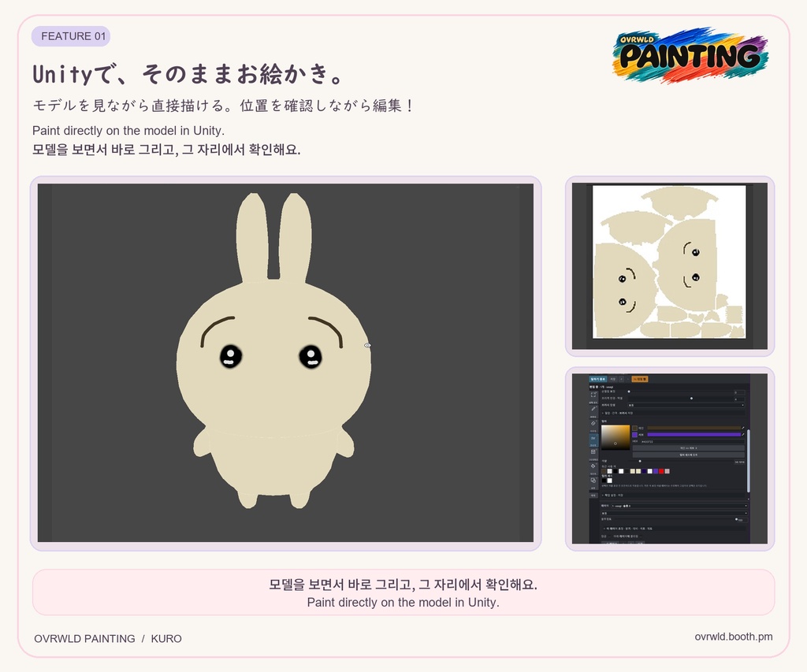Click the wide brown color bar

click(694, 428)
